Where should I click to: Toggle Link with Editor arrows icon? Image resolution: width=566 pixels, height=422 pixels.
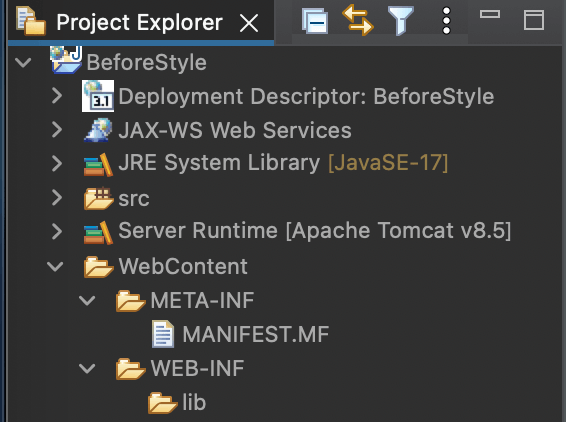357,20
